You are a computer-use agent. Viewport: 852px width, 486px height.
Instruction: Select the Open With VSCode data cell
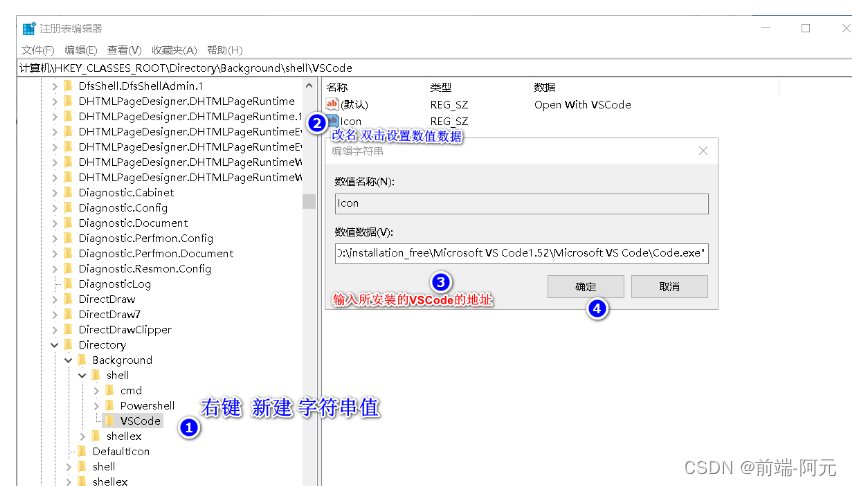(582, 104)
